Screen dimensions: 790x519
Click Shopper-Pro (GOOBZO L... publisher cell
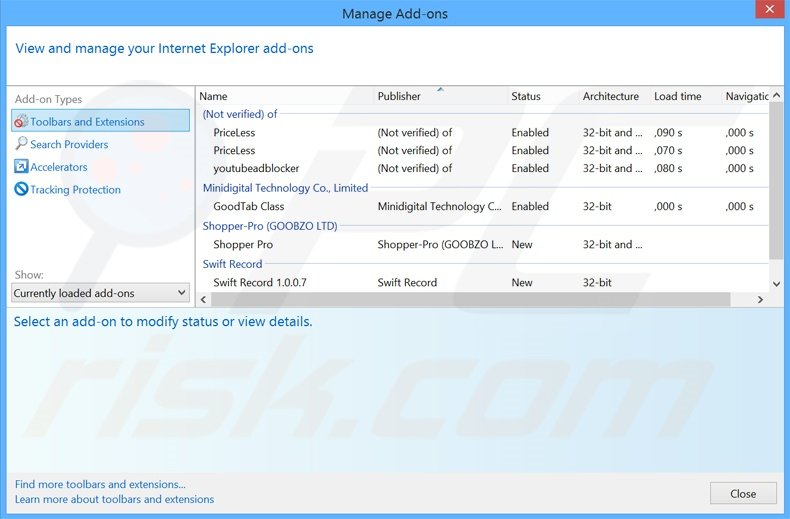click(x=440, y=244)
